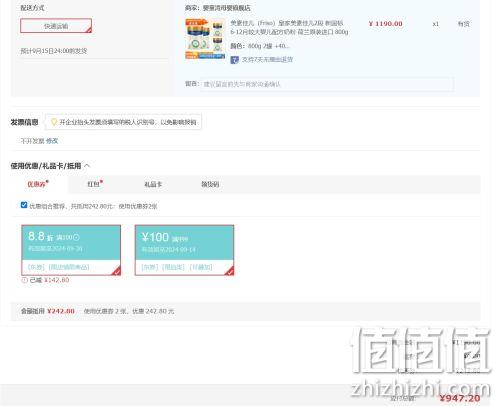The height and width of the screenshot is (406, 500).
Task: Open the Friso product title link
Action: (x=289, y=28)
